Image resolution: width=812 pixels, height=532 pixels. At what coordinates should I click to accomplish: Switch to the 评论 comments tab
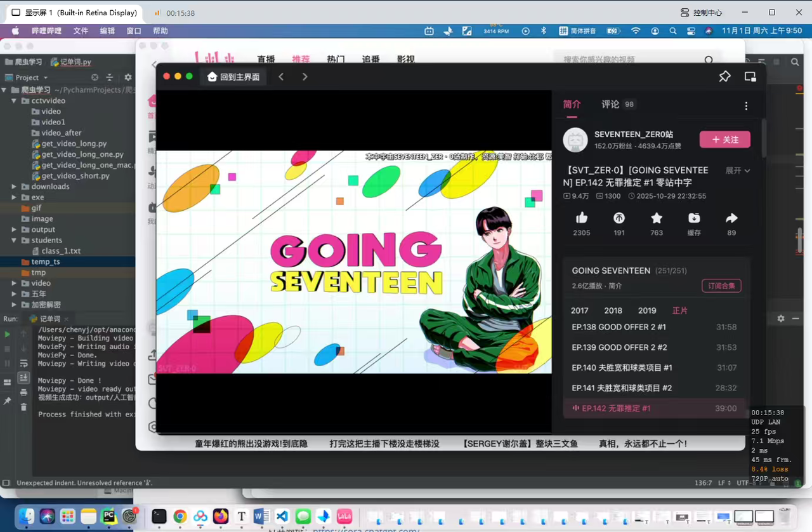pos(618,105)
